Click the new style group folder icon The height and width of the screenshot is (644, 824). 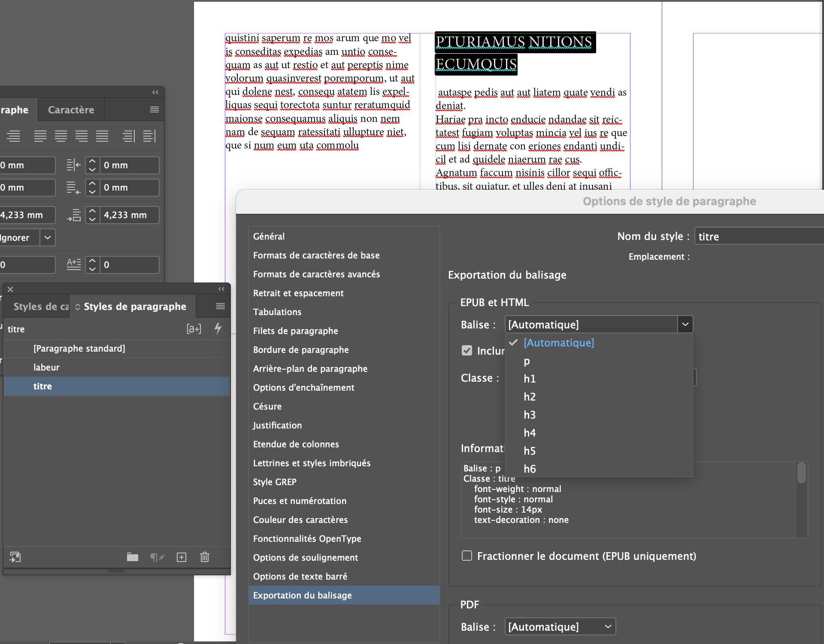coord(133,557)
